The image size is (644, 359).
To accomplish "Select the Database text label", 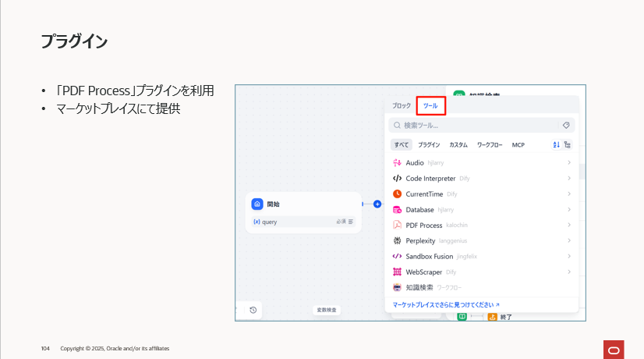I will pos(419,210).
